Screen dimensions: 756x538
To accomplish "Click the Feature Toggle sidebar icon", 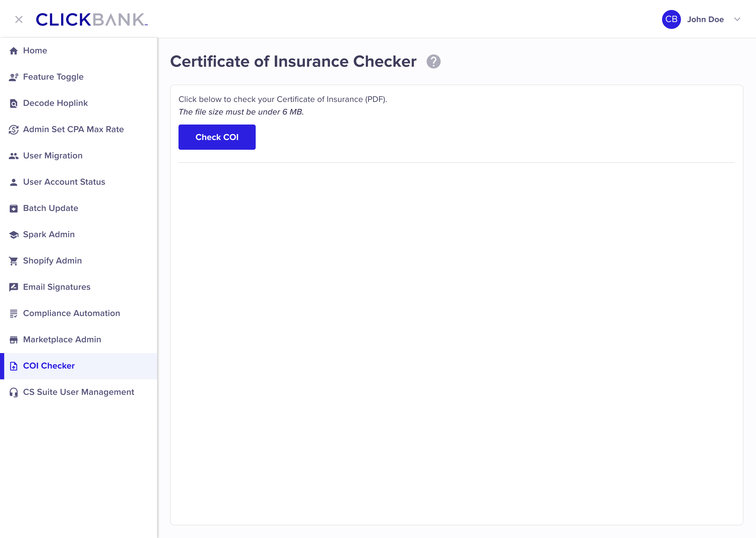I will [x=14, y=77].
